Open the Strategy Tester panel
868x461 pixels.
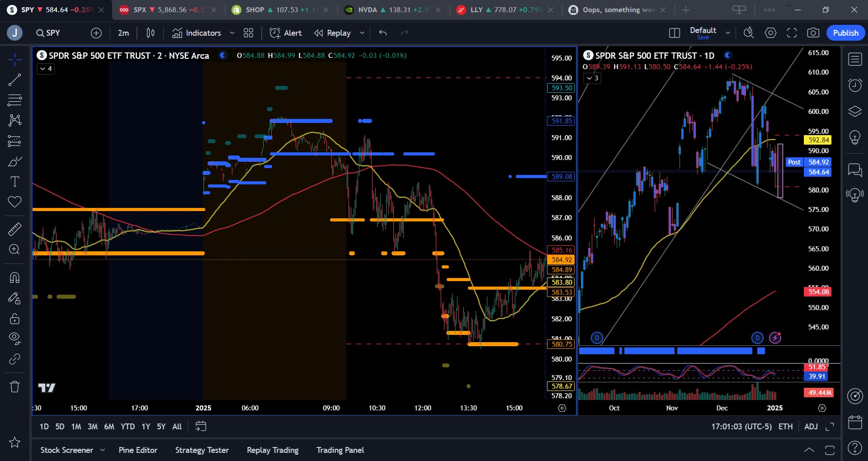click(202, 450)
